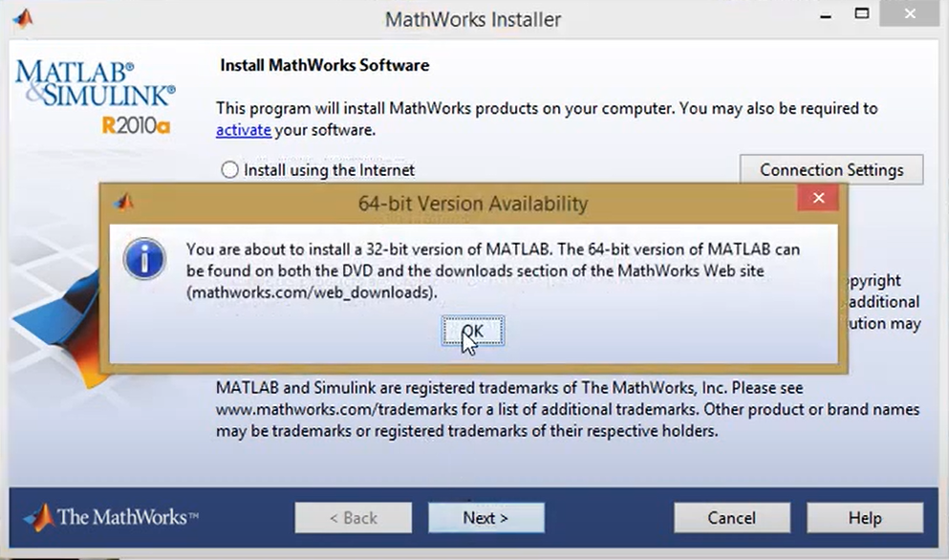Click the 64-bit Version Availability title bar
Screen dimensions: 949x560
472,204
